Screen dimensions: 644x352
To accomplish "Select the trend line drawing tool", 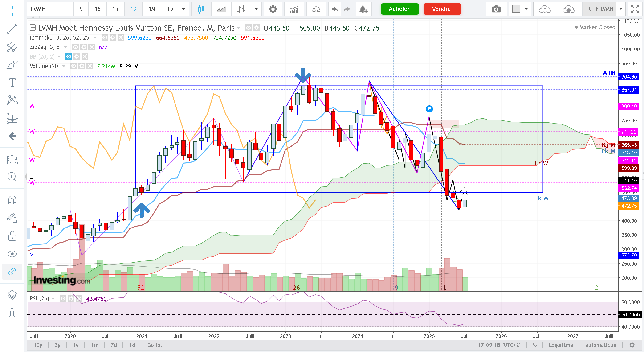I will (12, 29).
